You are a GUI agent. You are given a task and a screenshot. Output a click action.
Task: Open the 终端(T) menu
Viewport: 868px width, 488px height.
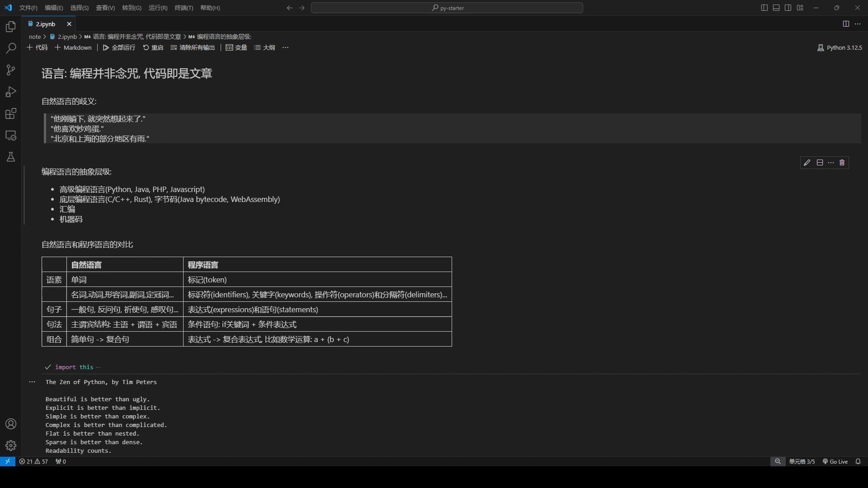coord(184,8)
